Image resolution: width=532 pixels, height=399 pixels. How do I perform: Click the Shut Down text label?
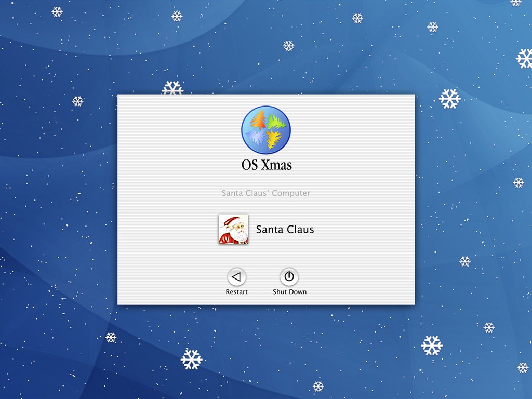[289, 292]
